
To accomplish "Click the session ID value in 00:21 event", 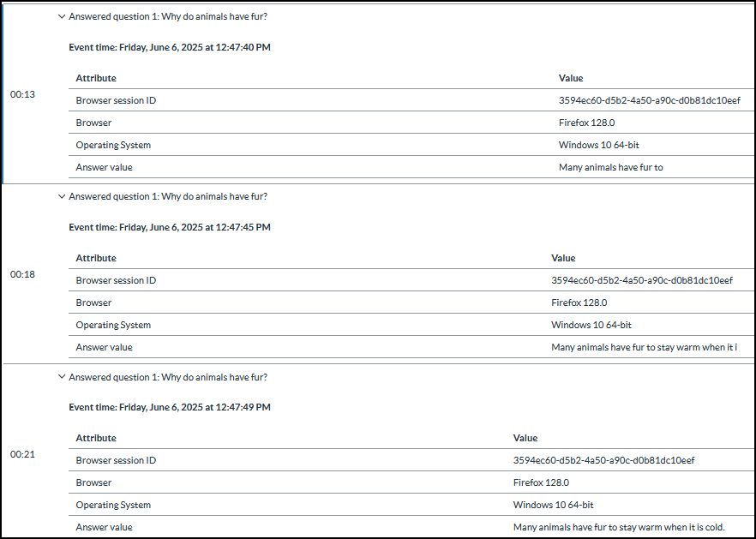I will (603, 460).
